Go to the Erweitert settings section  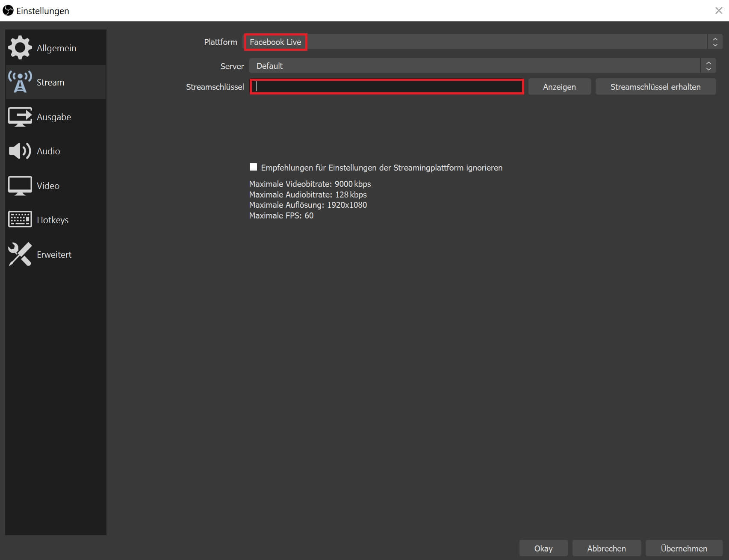(x=54, y=254)
